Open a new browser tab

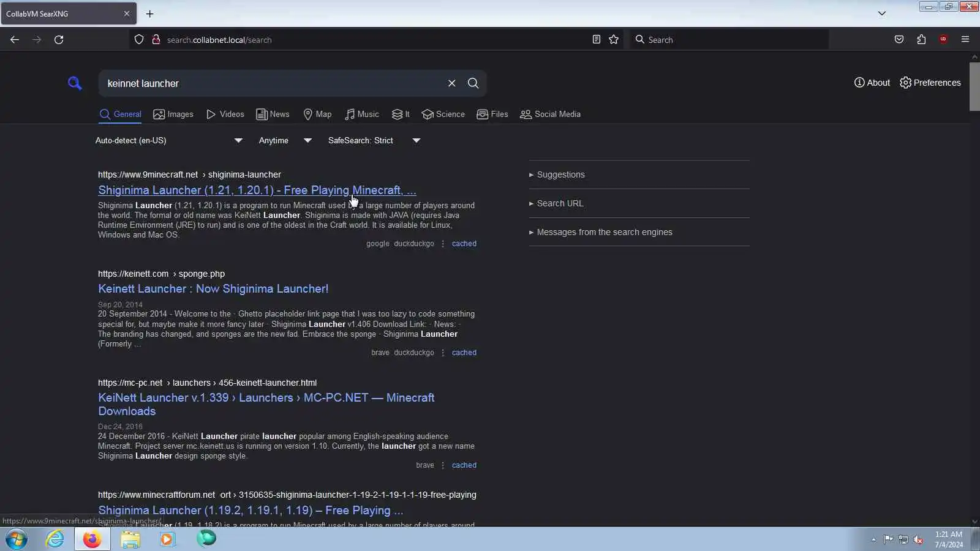point(149,13)
